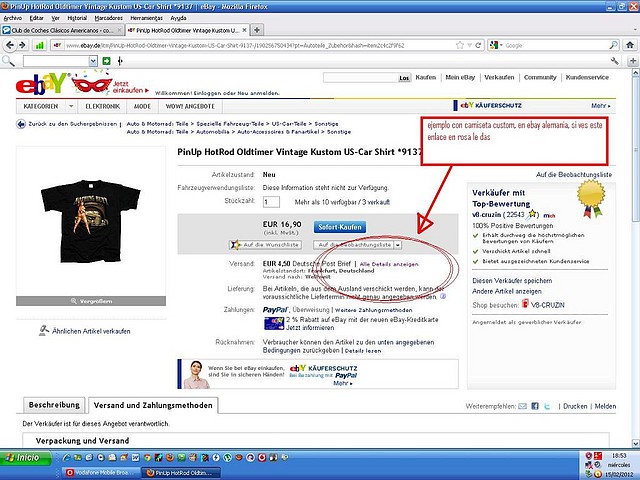Image resolution: width=640 pixels, height=480 pixels.
Task: Open the Historial menu
Action: pos(77,18)
